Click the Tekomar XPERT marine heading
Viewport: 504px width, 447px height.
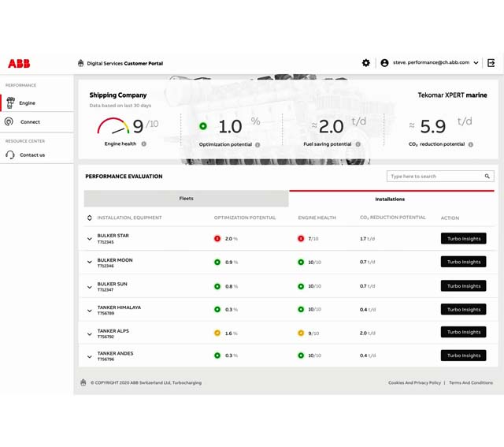(452, 95)
